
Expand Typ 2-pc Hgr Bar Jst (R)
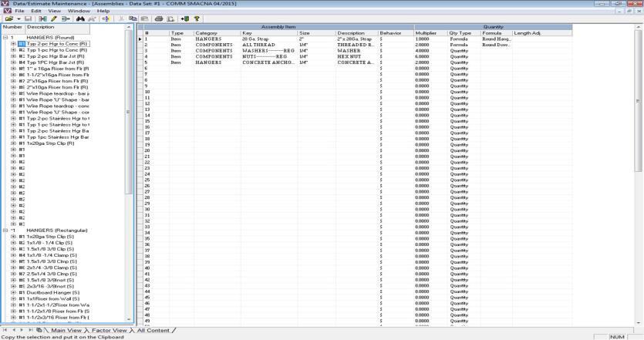click(13, 56)
